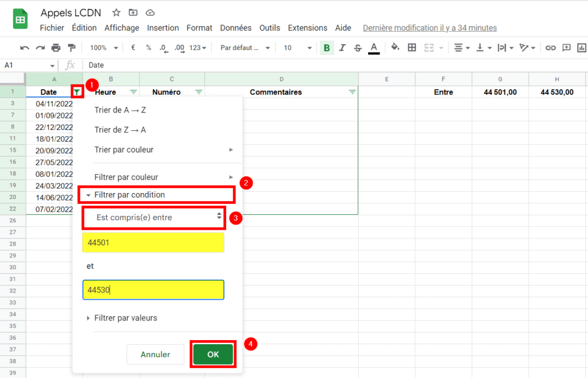
Task: Open the Format menu
Action: coord(199,28)
